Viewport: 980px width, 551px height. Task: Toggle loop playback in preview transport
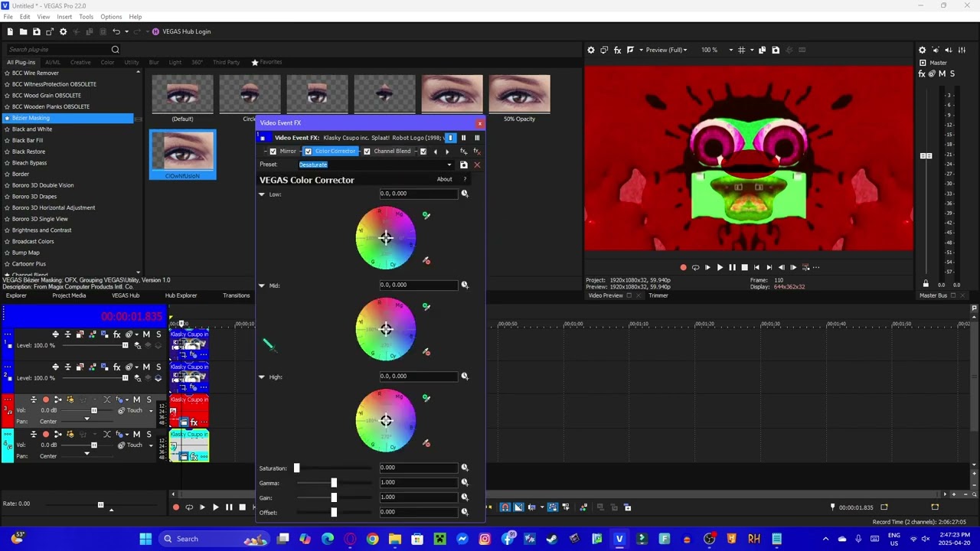pyautogui.click(x=694, y=267)
